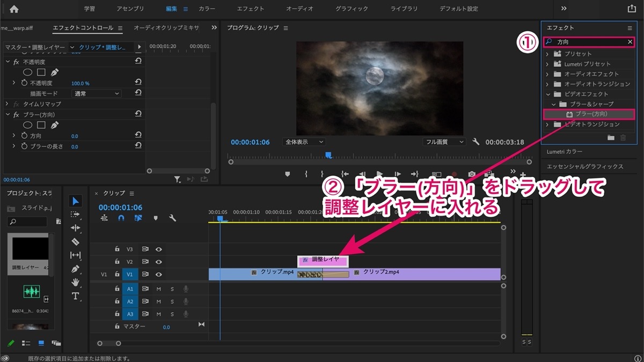Select the Slip tool
644x362 pixels.
[76, 255]
